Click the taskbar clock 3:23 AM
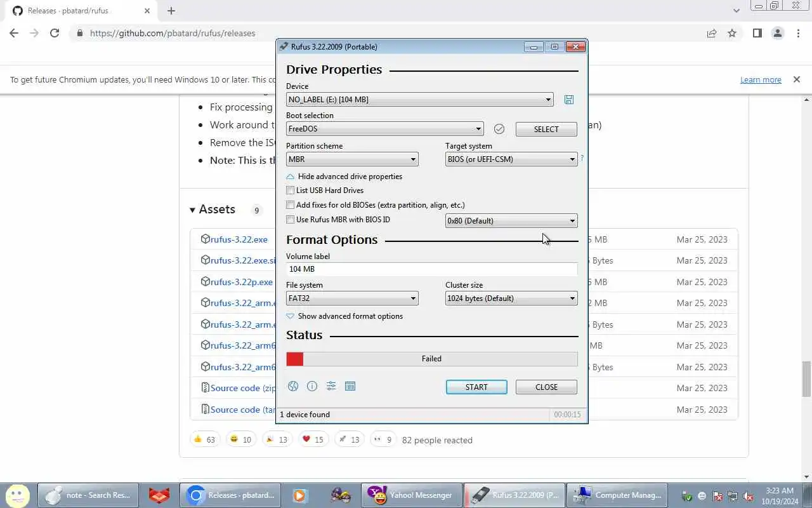Screen dimensions: 812x508 (x=779, y=495)
